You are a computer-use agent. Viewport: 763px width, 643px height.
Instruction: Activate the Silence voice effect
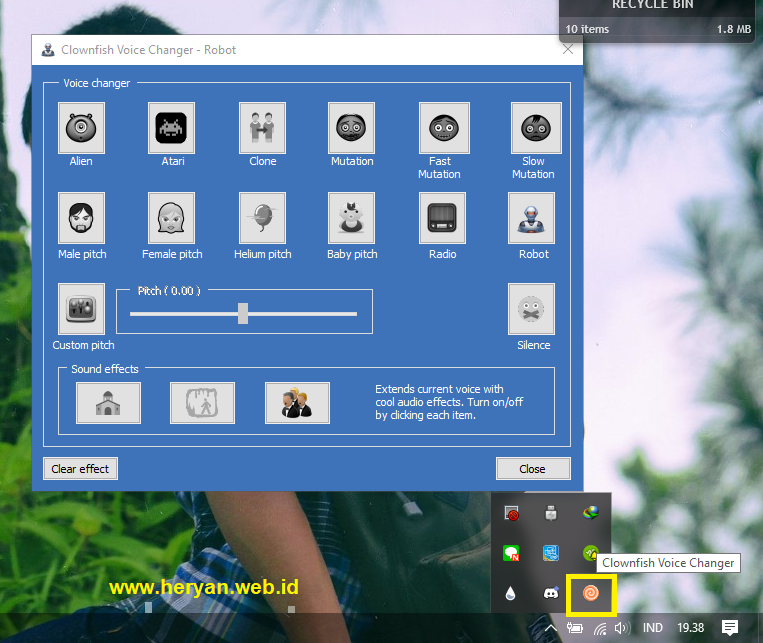pyautogui.click(x=531, y=309)
